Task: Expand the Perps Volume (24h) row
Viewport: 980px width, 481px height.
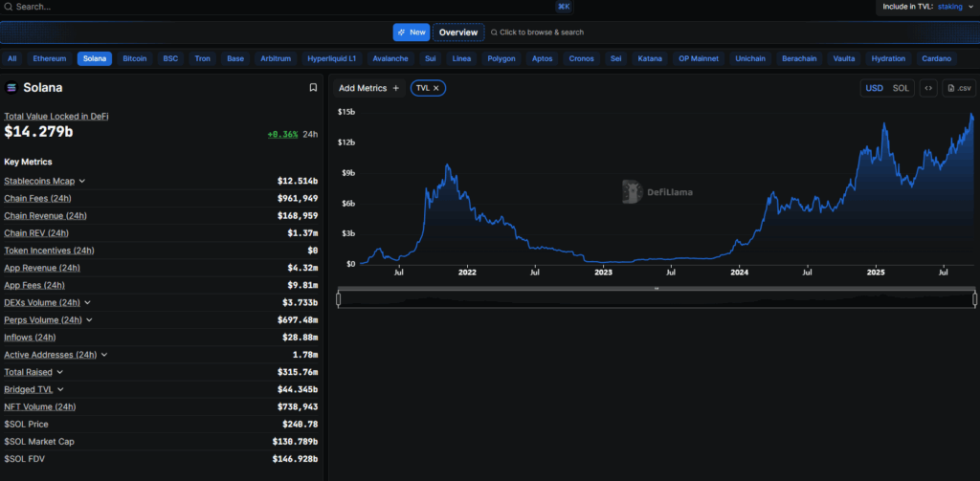Action: [x=89, y=319]
